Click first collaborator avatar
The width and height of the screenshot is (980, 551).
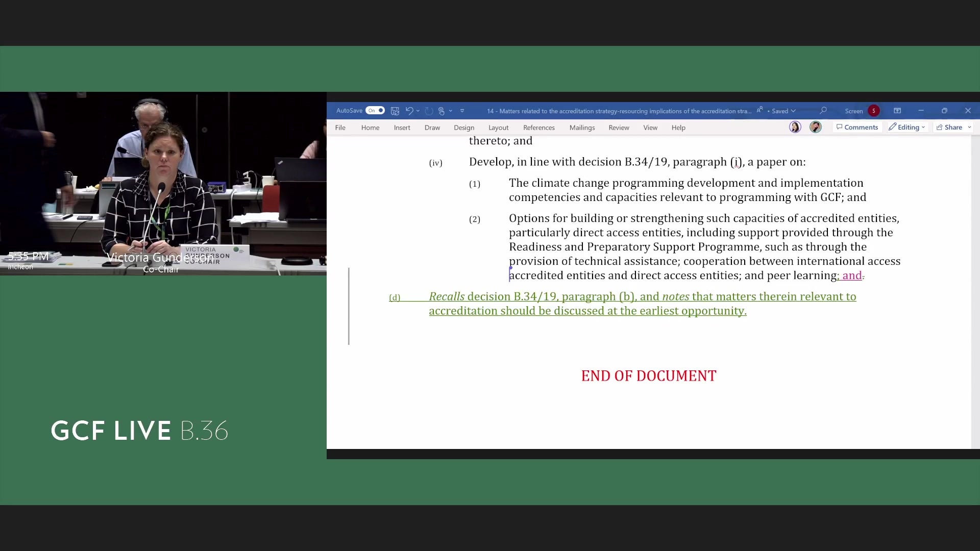[795, 127]
